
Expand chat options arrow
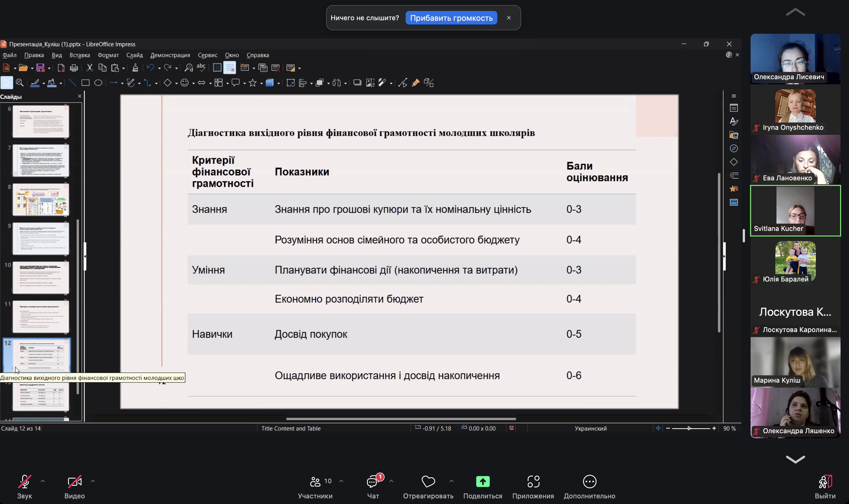coord(391,481)
